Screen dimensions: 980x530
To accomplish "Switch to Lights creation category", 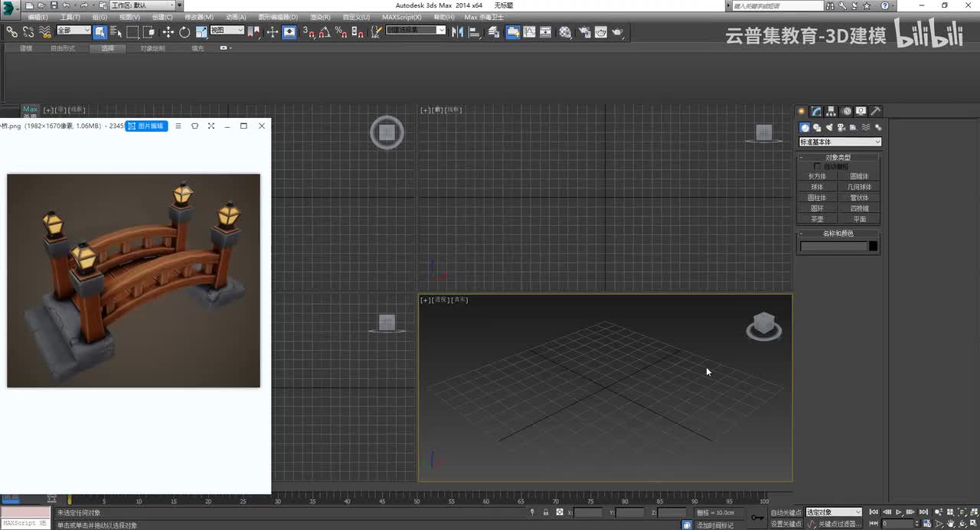I will point(829,128).
